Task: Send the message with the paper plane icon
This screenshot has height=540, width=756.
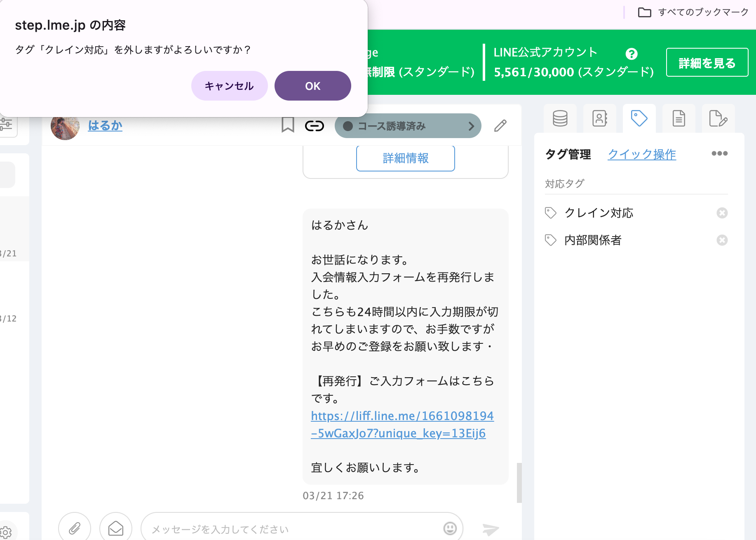Action: pyautogui.click(x=491, y=528)
